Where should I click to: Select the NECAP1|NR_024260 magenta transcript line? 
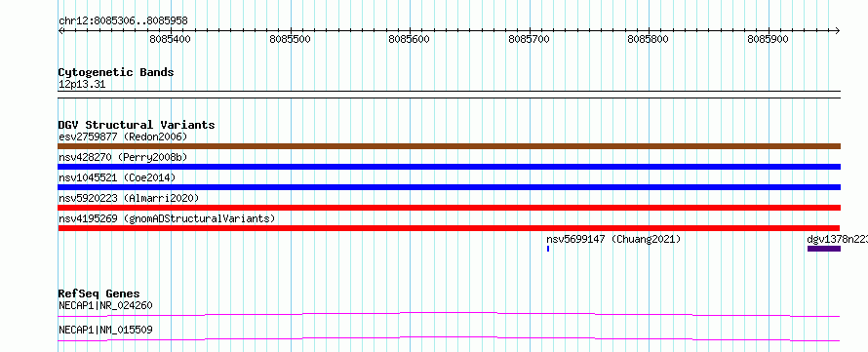[x=449, y=314]
